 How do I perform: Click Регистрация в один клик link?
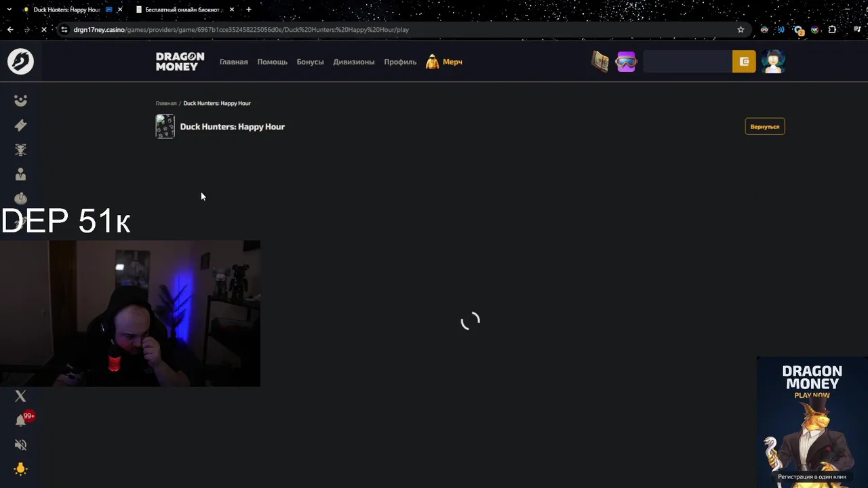812,476
